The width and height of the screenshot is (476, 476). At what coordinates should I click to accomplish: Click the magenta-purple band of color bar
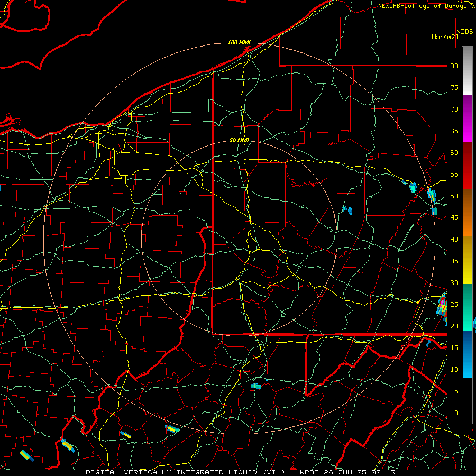pos(467,118)
